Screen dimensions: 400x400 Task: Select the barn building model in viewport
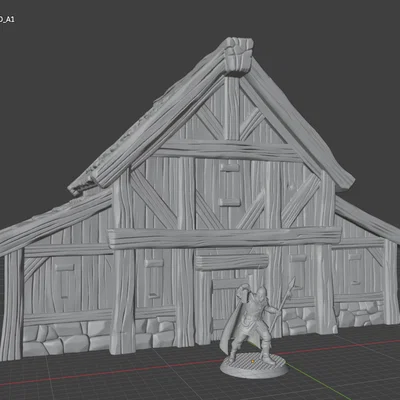[200, 200]
